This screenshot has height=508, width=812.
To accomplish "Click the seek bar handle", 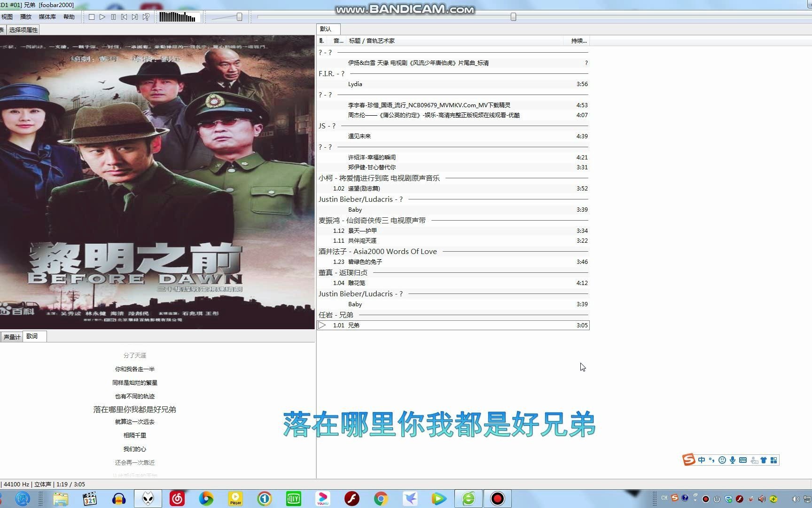I will pyautogui.click(x=513, y=17).
